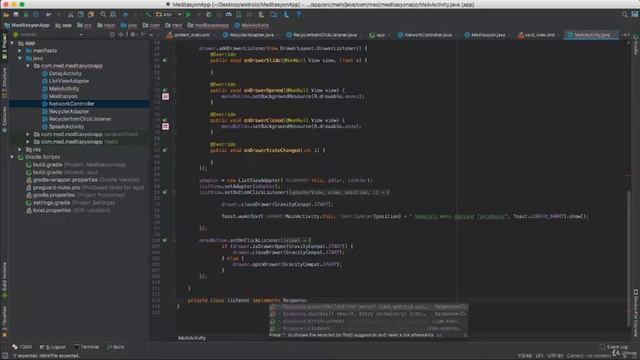Toggle the Gradle panel on the right edge
The image size is (640, 360).
pos(636,44)
